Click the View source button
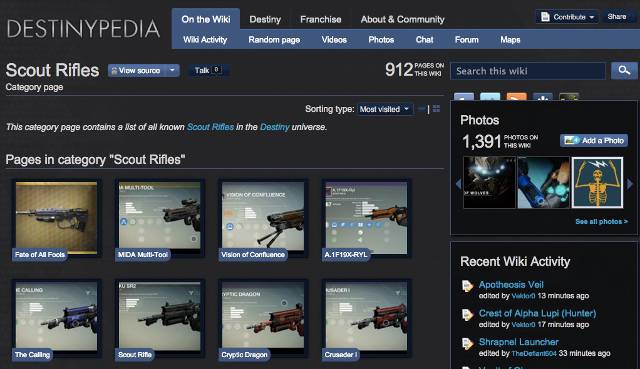640x369 pixels. pyautogui.click(x=138, y=70)
